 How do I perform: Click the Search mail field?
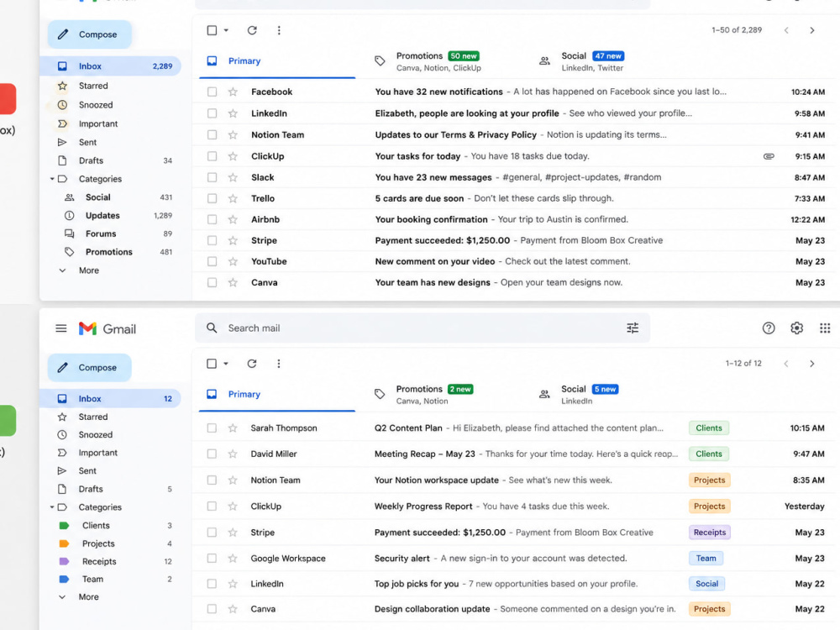[423, 328]
